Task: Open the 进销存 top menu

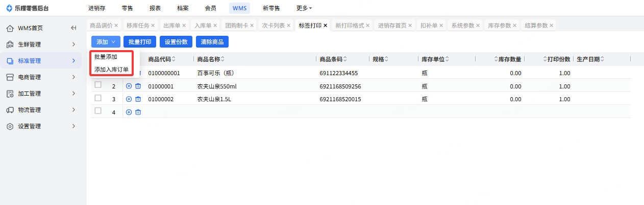Action: [x=96, y=8]
